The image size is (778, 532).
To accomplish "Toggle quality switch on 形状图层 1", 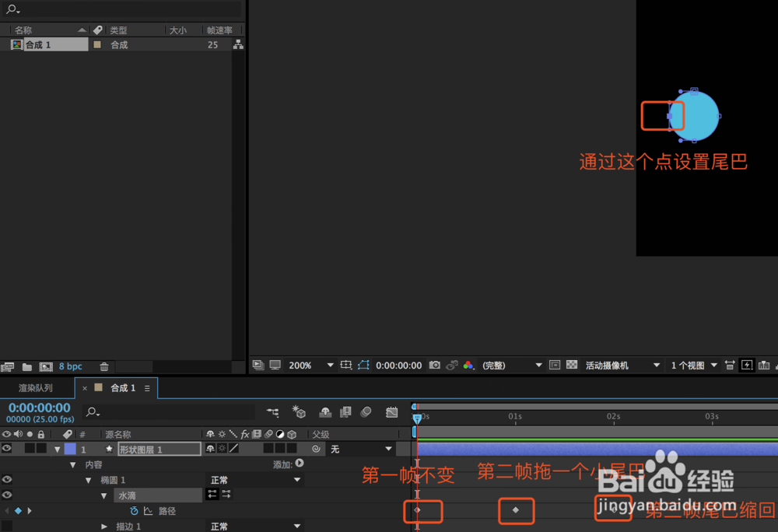I will point(233,449).
